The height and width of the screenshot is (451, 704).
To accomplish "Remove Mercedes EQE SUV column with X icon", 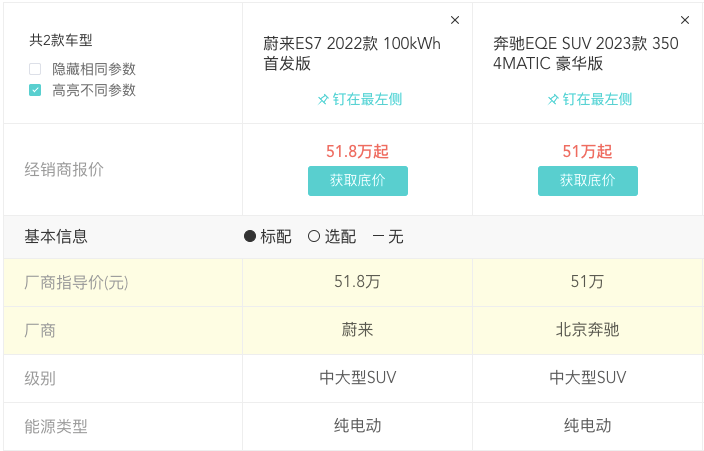I will pos(685,20).
